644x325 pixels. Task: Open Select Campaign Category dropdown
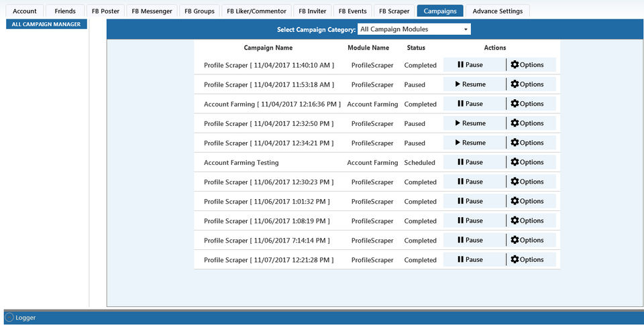coord(414,29)
